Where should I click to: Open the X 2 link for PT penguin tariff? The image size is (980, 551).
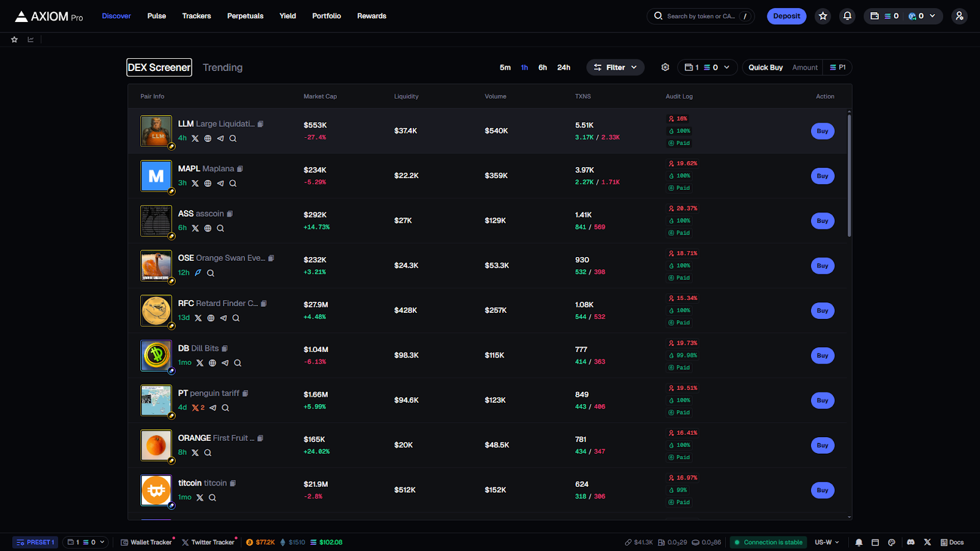click(x=198, y=408)
